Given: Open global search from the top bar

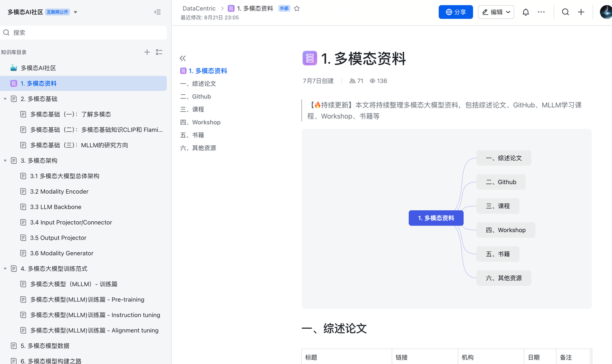Looking at the screenshot, I should [565, 12].
